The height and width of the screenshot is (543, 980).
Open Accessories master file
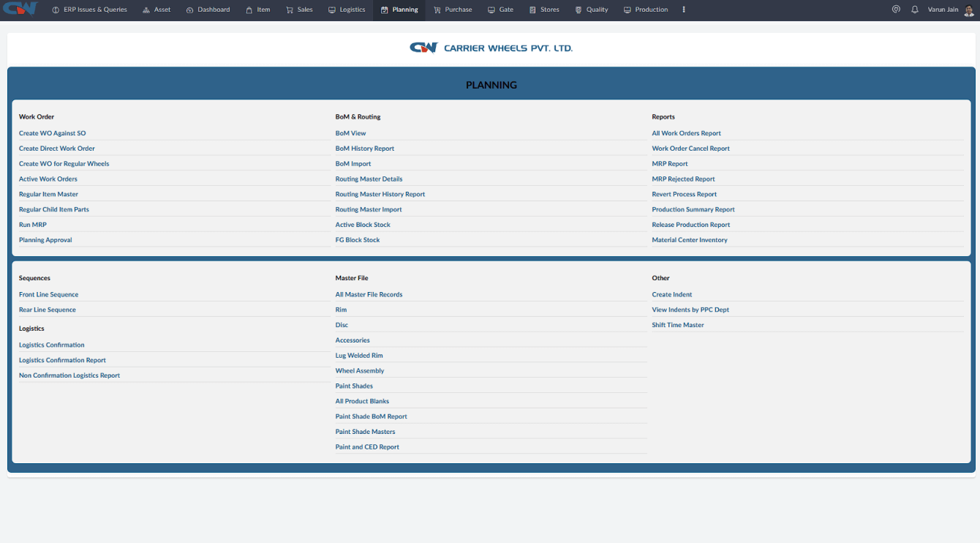pyautogui.click(x=353, y=341)
